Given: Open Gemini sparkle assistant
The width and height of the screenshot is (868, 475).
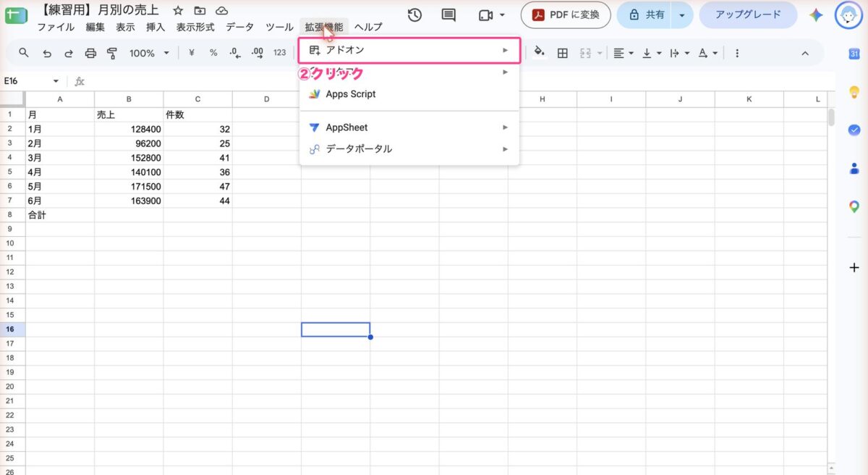Looking at the screenshot, I should 816,15.
